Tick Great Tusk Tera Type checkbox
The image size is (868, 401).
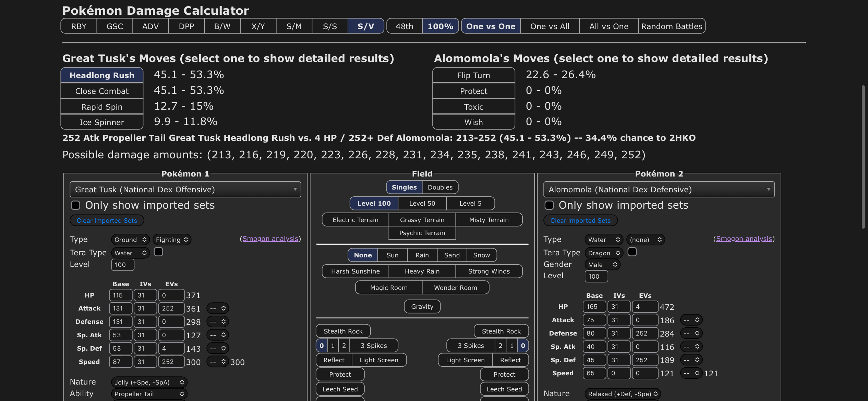coord(158,252)
